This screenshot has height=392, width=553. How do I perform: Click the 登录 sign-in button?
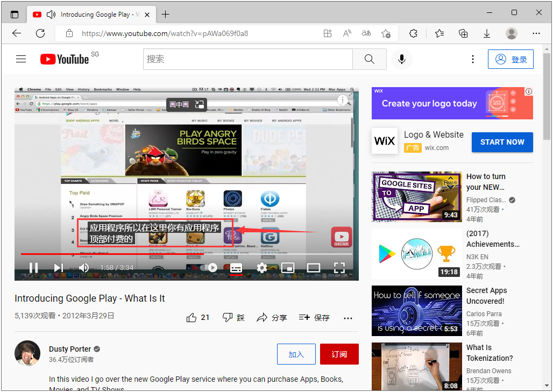tap(511, 59)
